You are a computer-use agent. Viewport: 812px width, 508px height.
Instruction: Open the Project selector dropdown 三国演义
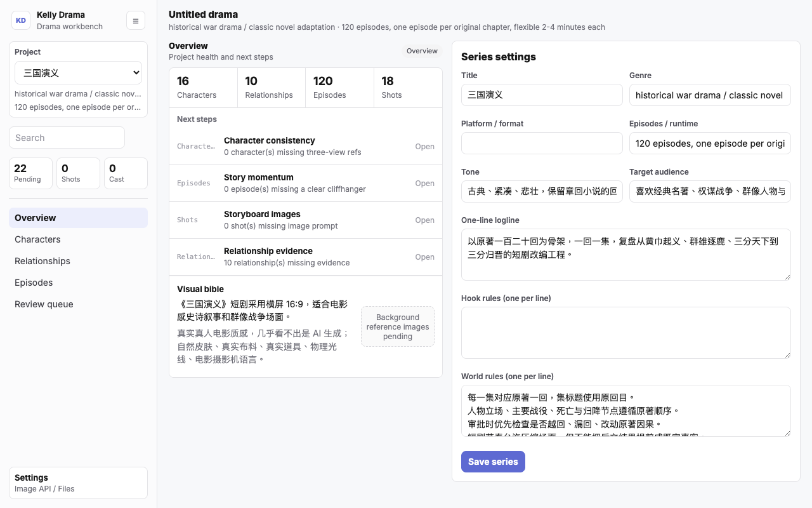tap(78, 73)
